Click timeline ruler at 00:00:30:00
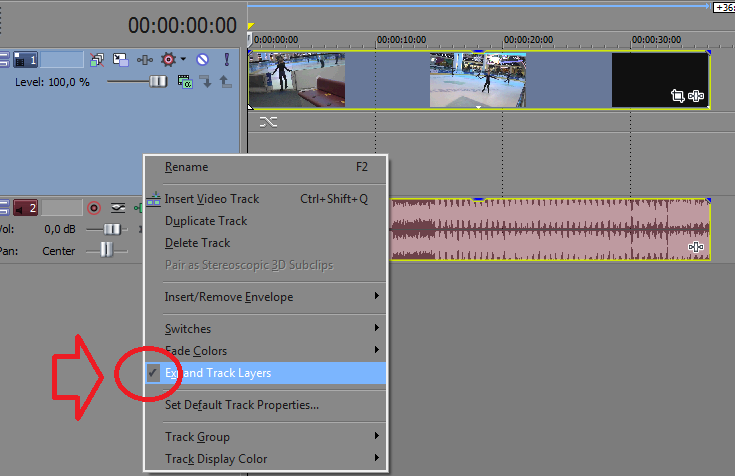Image resolution: width=735 pixels, height=476 pixels. pos(656,40)
